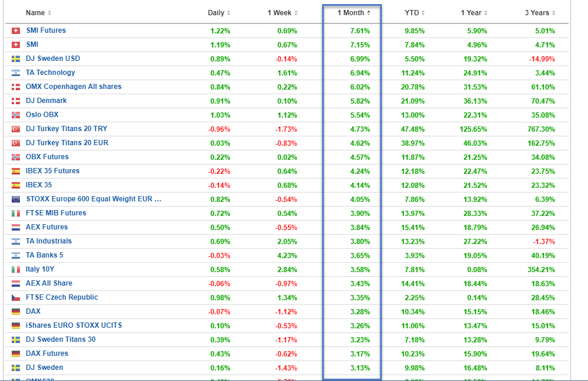The width and height of the screenshot is (588, 381).
Task: Open iShares EURO STOXX UCITS link
Action: tap(74, 325)
